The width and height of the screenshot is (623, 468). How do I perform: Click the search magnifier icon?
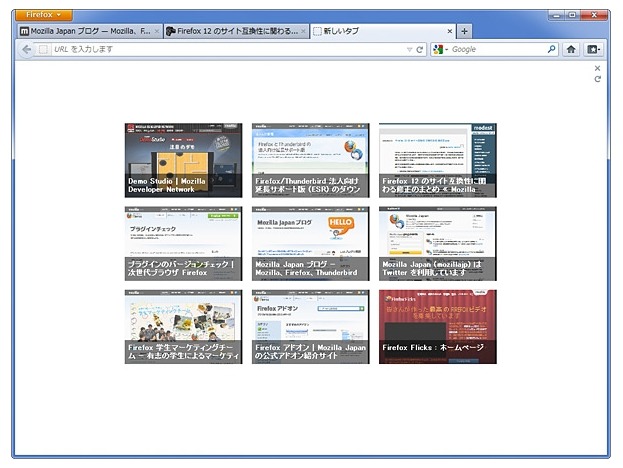tap(551, 49)
